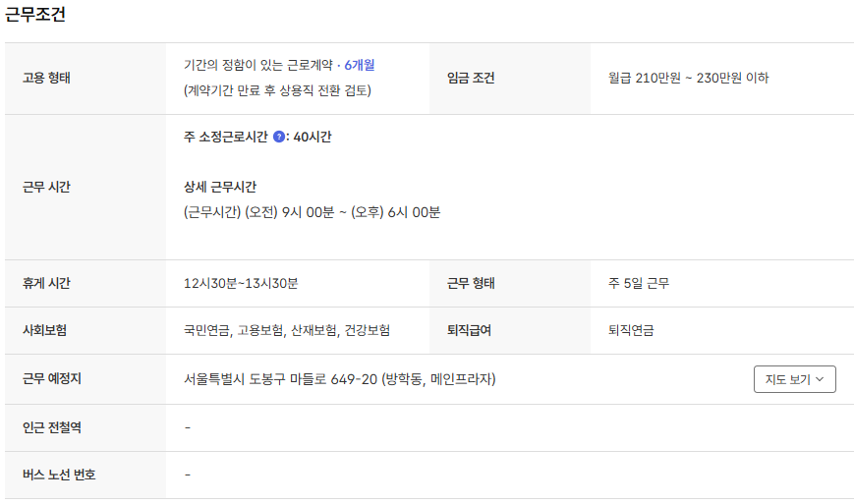Click the 12시30분~13시30분 break time value
The height and width of the screenshot is (504, 854).
241,284
